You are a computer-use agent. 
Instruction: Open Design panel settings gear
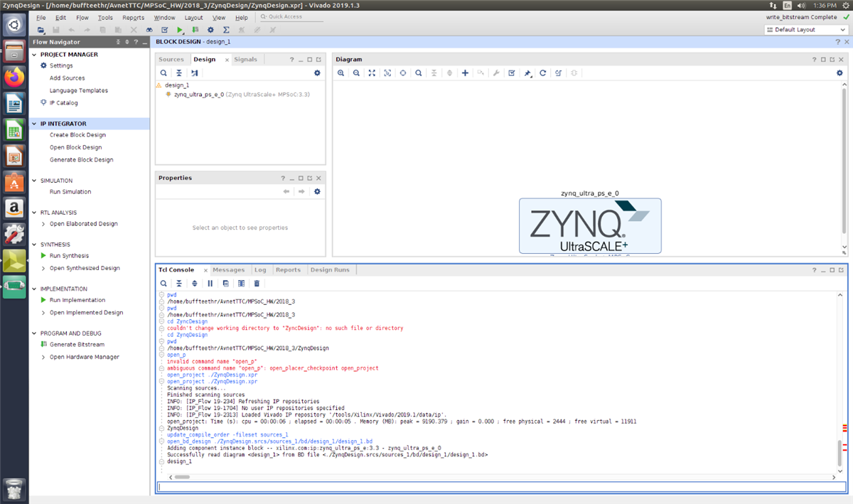[x=318, y=73]
